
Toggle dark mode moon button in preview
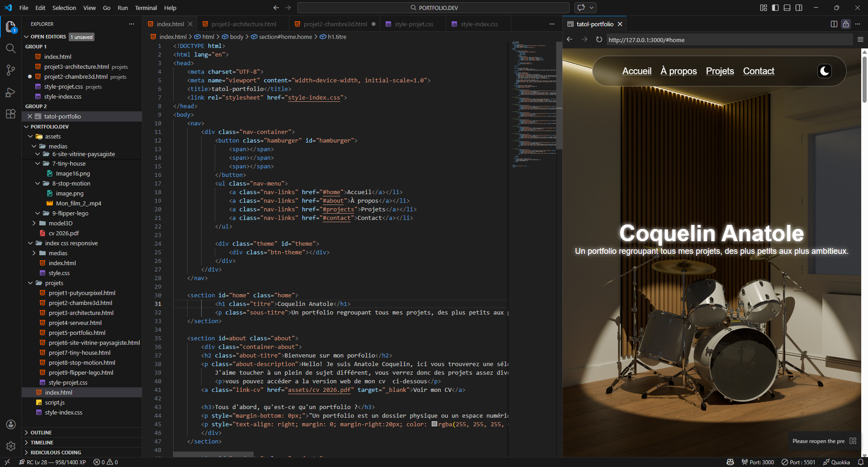(825, 71)
